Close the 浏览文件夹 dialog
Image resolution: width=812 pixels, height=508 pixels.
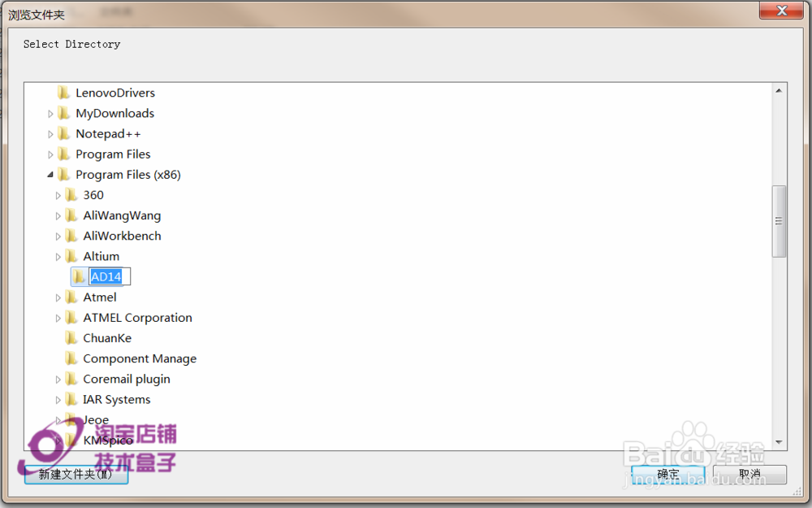[782, 11]
